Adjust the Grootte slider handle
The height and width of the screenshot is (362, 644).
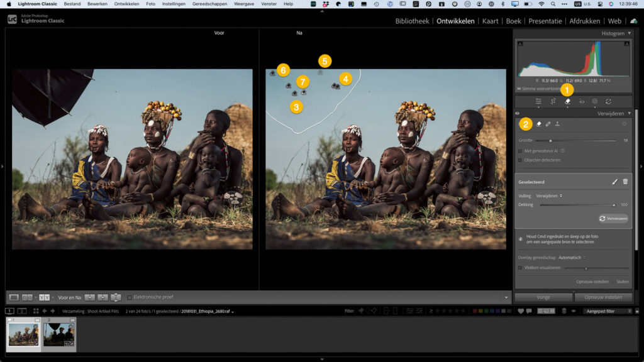coord(550,141)
